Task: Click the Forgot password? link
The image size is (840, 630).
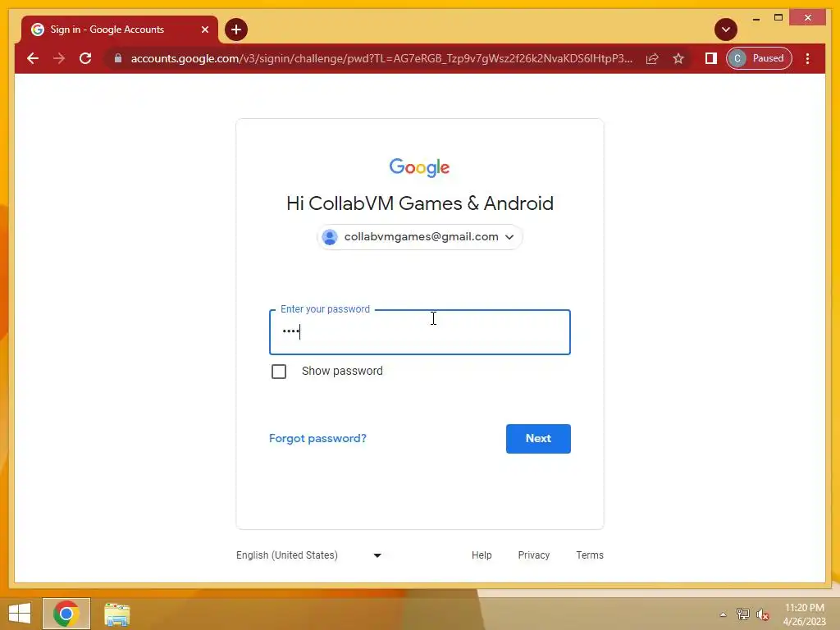Action: [x=317, y=438]
